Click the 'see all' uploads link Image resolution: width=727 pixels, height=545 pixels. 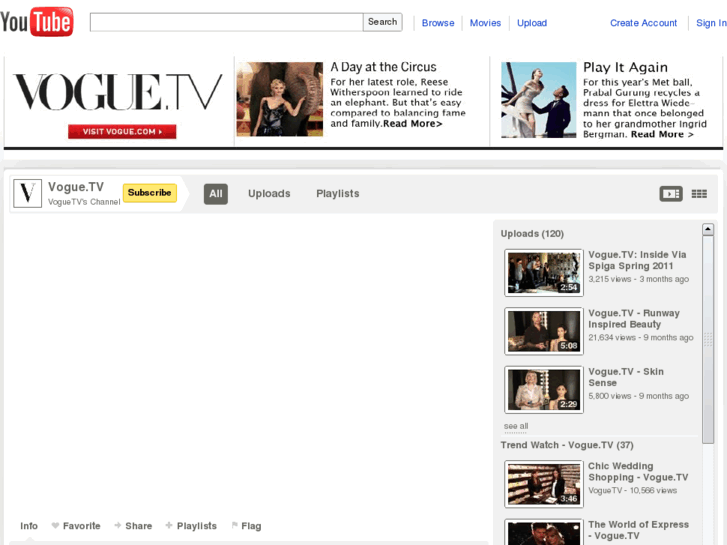(516, 426)
